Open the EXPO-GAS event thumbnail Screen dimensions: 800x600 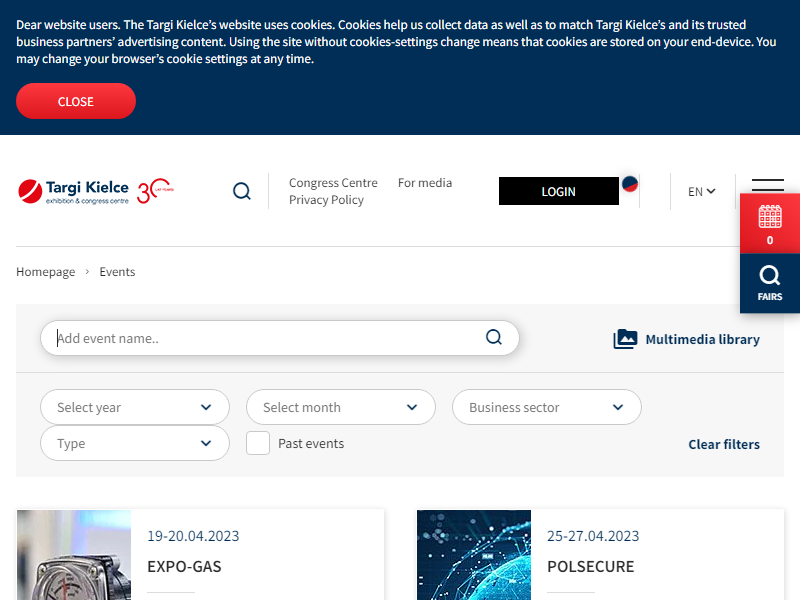click(74, 555)
